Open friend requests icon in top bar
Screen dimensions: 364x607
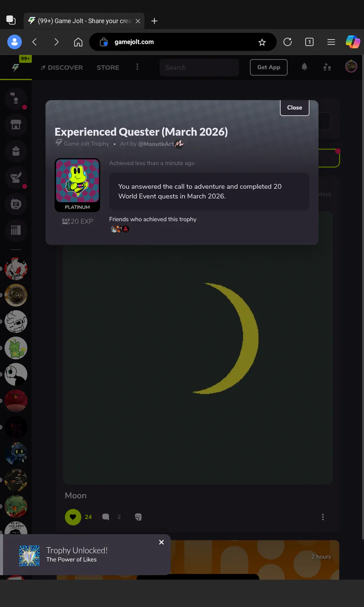pos(327,67)
